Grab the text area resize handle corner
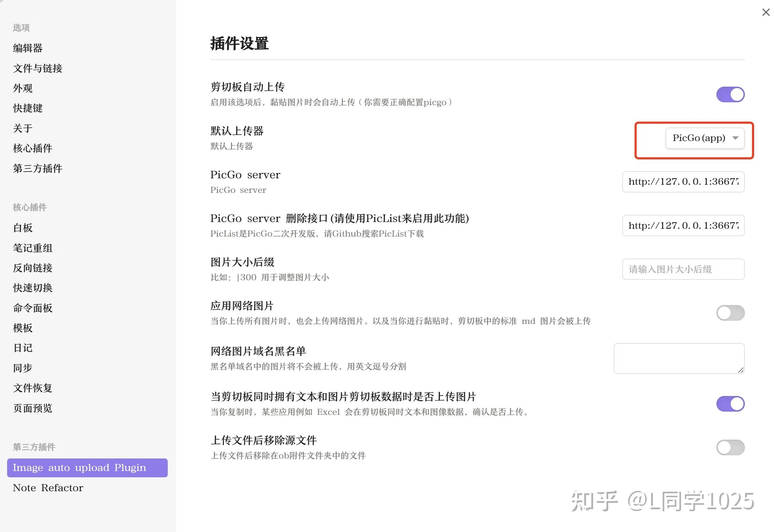 click(741, 370)
